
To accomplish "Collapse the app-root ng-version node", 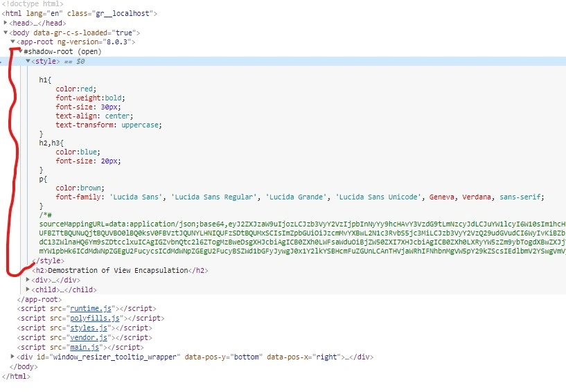I will coord(12,42).
